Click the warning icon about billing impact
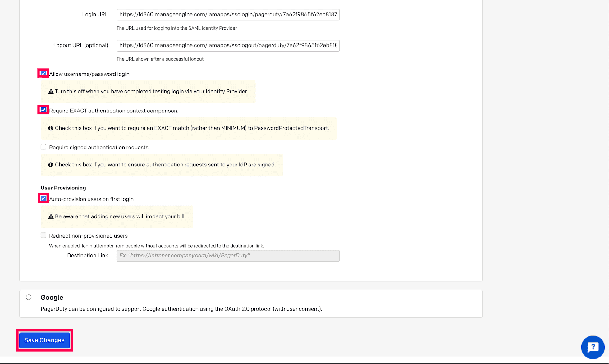Viewport: 609px width, 364px height. pyautogui.click(x=51, y=216)
